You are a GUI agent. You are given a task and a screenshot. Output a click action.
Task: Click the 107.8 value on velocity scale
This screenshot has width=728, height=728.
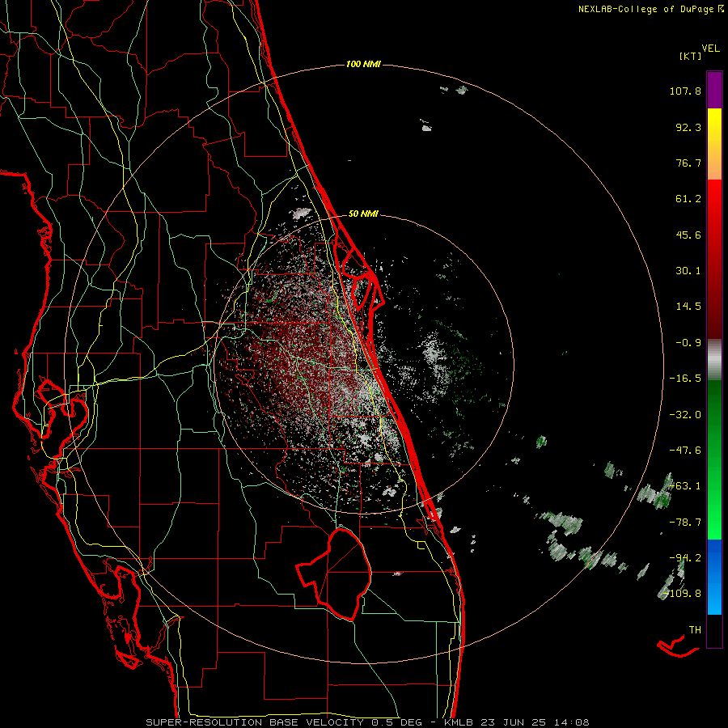click(x=685, y=91)
